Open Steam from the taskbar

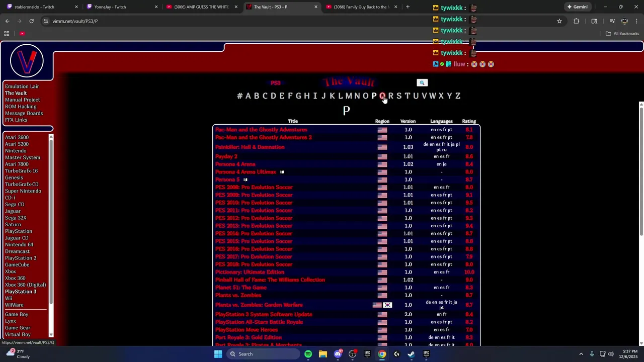click(411, 354)
